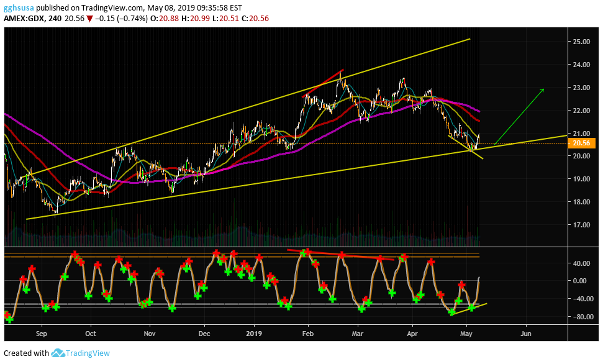Click the 18.00 price axis label
This screenshot has height=364, width=603.
coord(581,202)
